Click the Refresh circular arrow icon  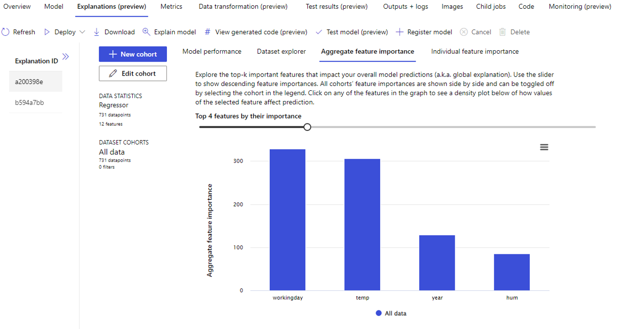pyautogui.click(x=5, y=32)
